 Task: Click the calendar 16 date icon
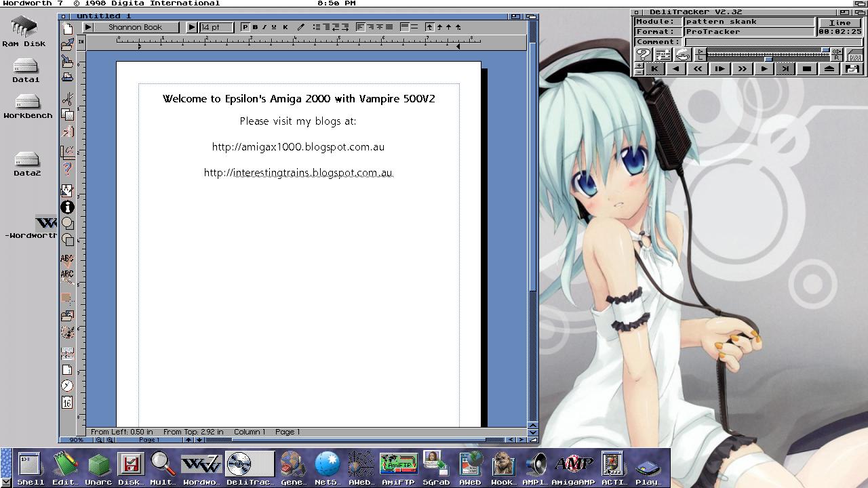coord(67,403)
